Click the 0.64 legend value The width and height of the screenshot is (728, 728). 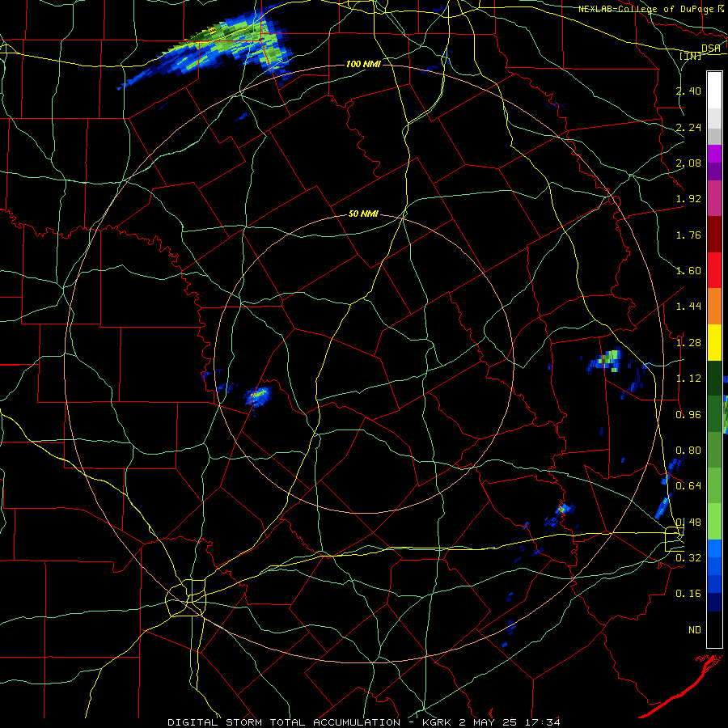pos(688,486)
